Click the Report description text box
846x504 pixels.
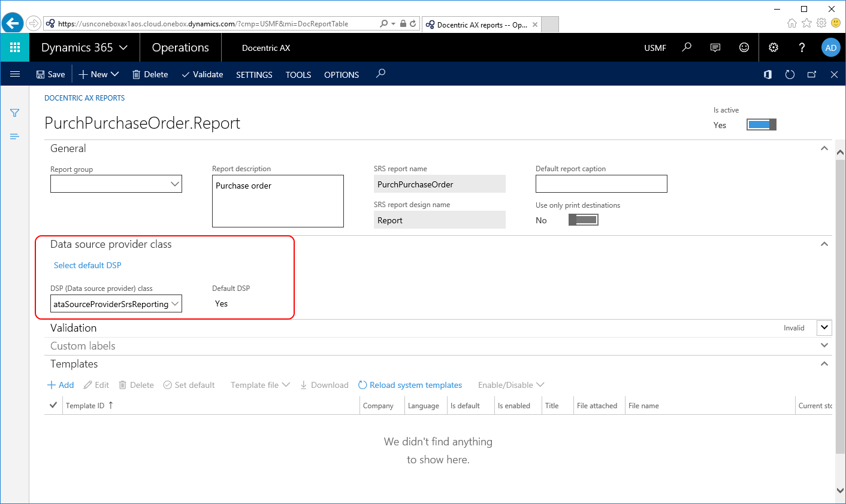278,201
